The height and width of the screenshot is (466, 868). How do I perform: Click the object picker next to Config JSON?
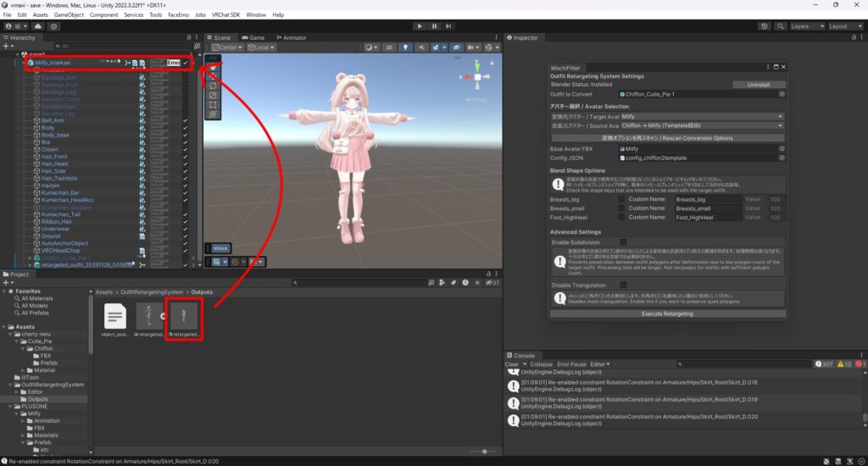pyautogui.click(x=783, y=158)
